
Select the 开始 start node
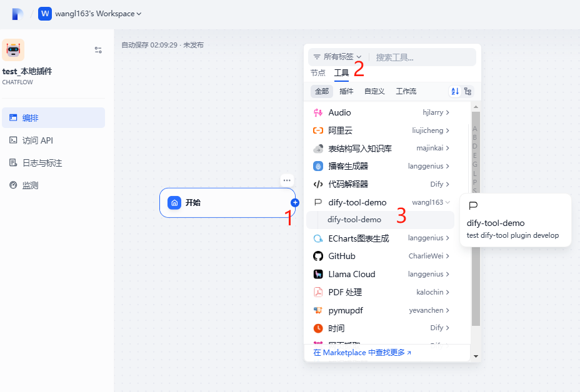(x=227, y=203)
